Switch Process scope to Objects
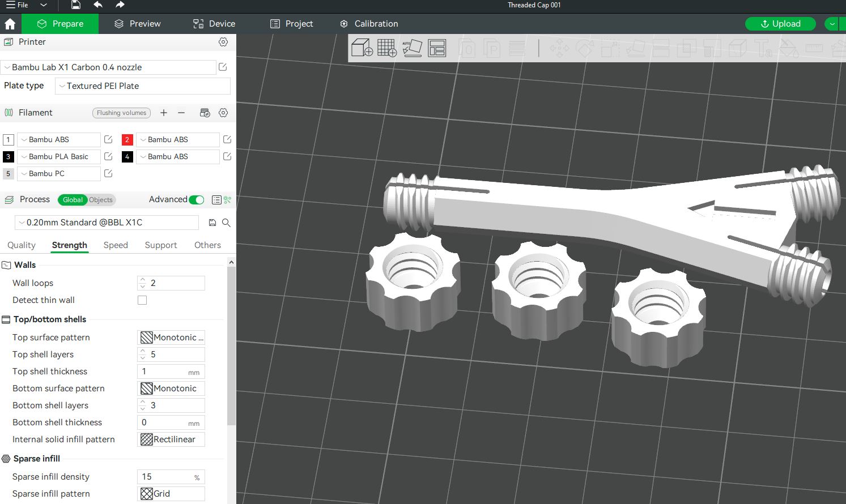 click(100, 199)
